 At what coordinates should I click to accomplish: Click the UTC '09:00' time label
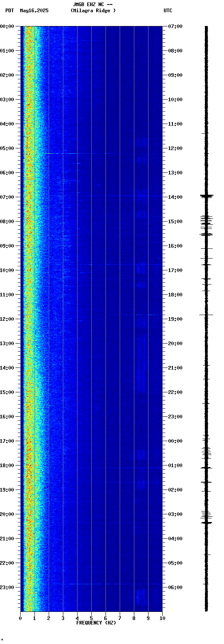point(175,75)
